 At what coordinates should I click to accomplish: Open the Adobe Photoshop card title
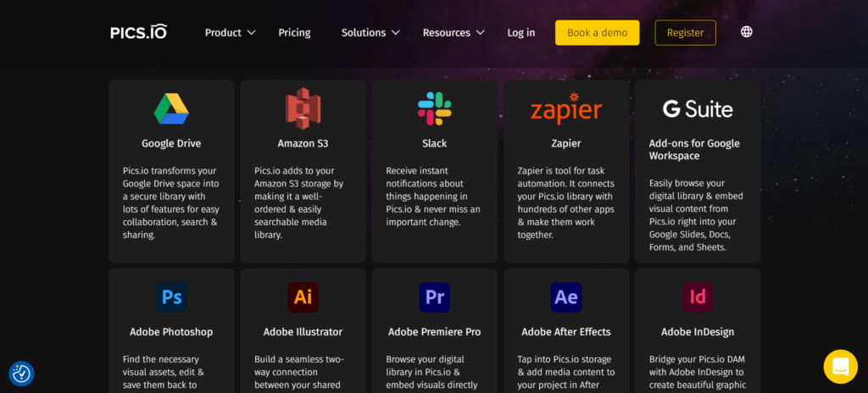pyautogui.click(x=171, y=332)
